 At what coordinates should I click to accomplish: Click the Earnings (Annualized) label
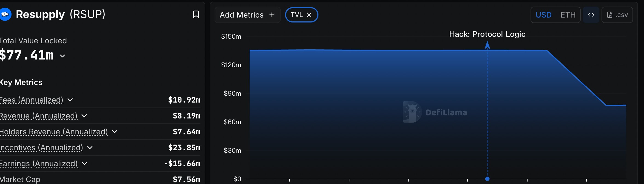pos(39,163)
